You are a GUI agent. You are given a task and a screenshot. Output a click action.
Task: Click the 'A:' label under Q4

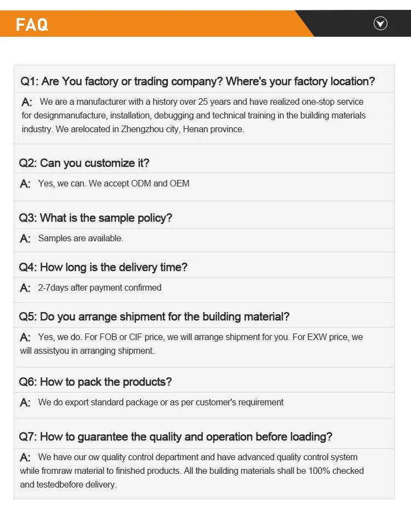point(25,288)
